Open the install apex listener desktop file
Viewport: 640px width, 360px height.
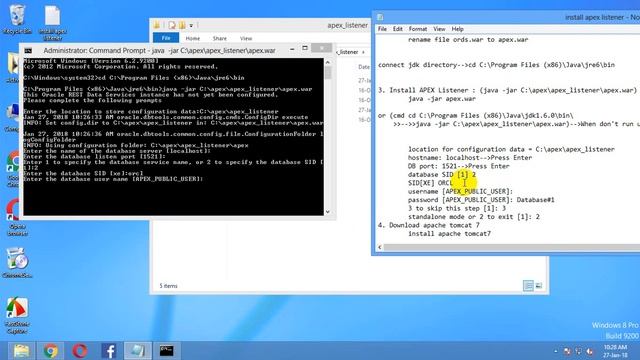pos(53,22)
